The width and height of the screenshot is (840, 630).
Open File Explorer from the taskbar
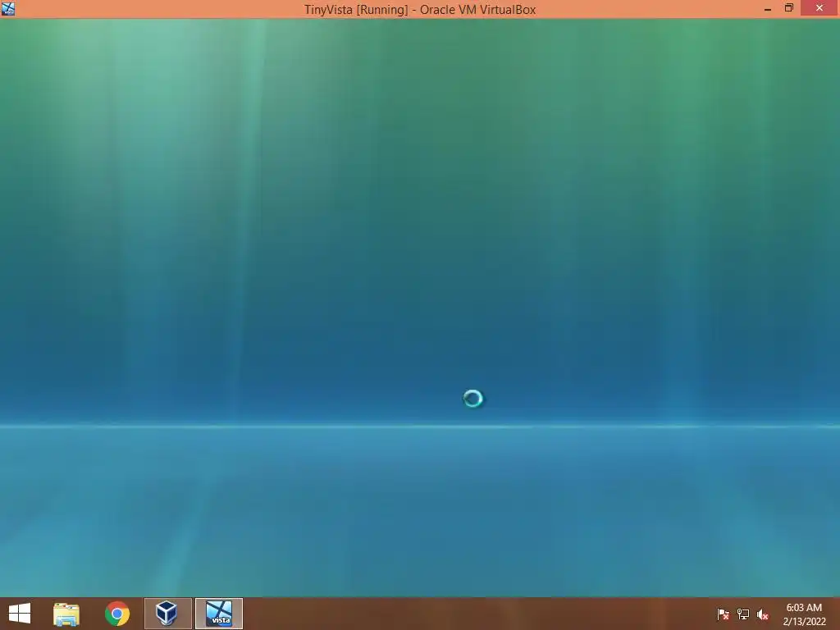pos(66,614)
